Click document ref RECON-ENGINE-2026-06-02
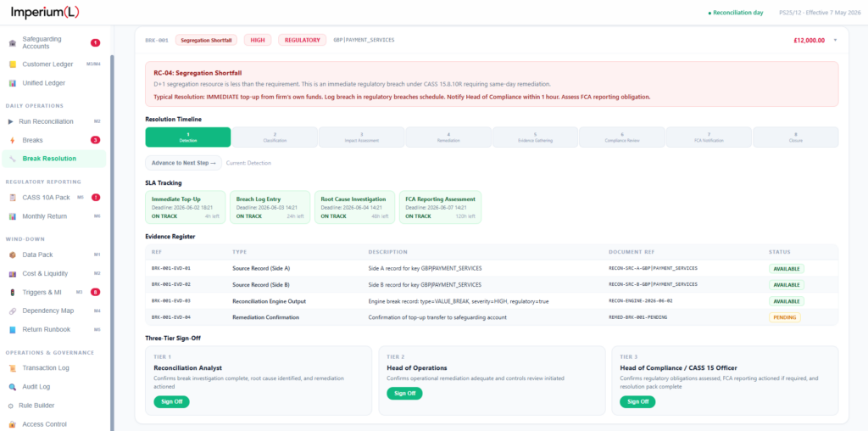This screenshot has height=431, width=868. coord(641,301)
